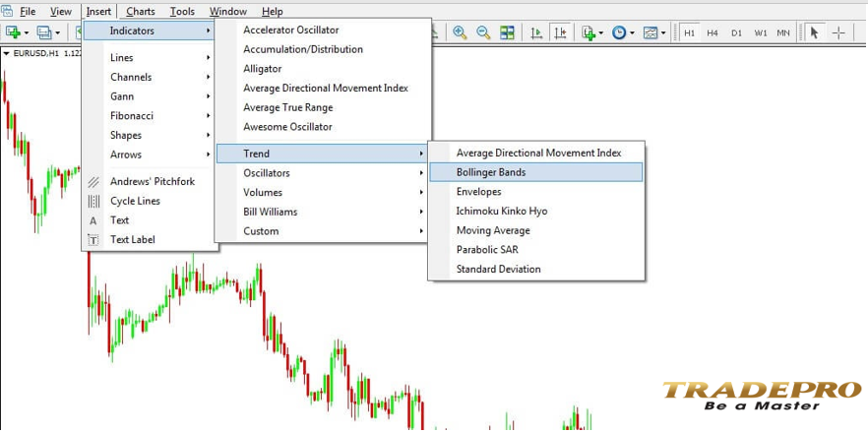
Task: Open the Profiles dropdown arrow
Action: pyautogui.click(x=57, y=33)
